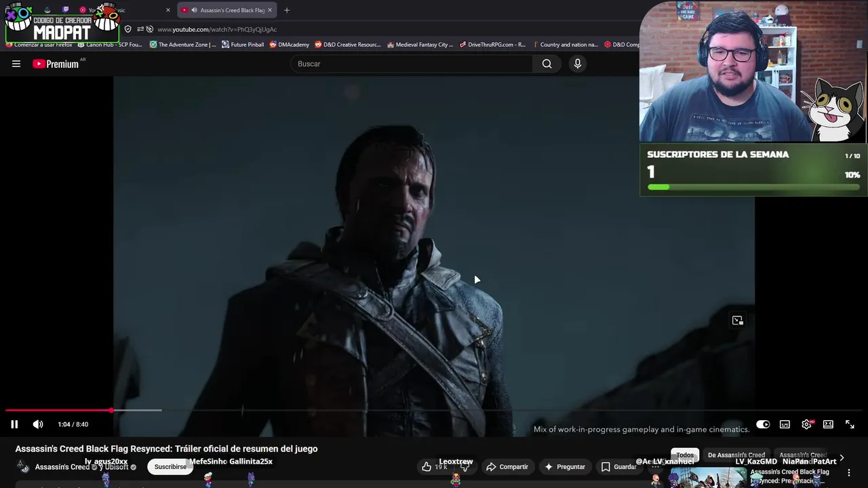Toggle the autoplay switch
Image resolution: width=868 pixels, height=488 pixels.
click(x=763, y=424)
